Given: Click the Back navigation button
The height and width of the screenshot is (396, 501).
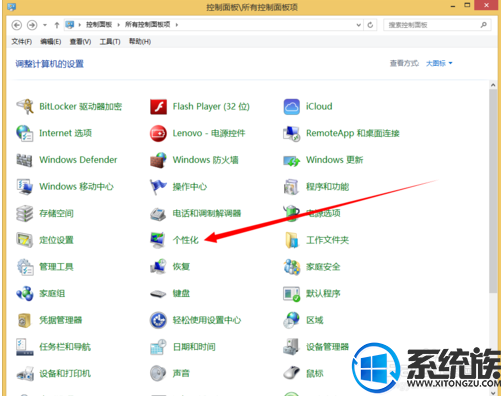Looking at the screenshot, I should (x=17, y=25).
